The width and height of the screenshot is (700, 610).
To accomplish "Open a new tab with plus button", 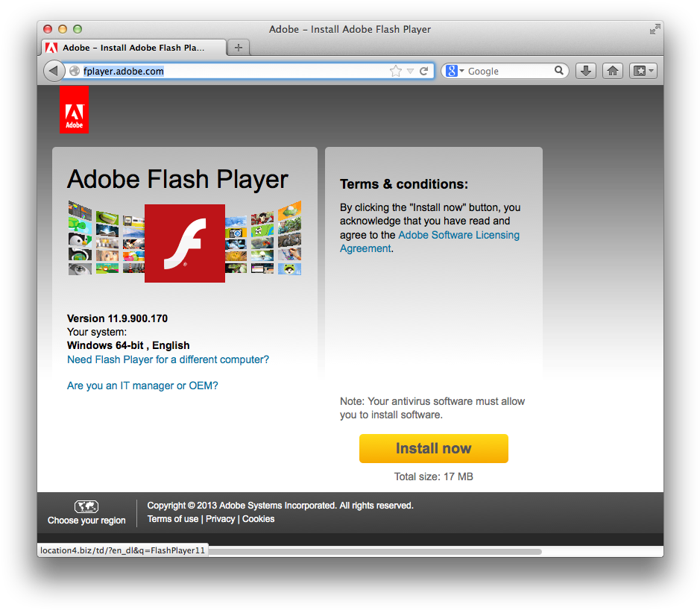I will [239, 48].
